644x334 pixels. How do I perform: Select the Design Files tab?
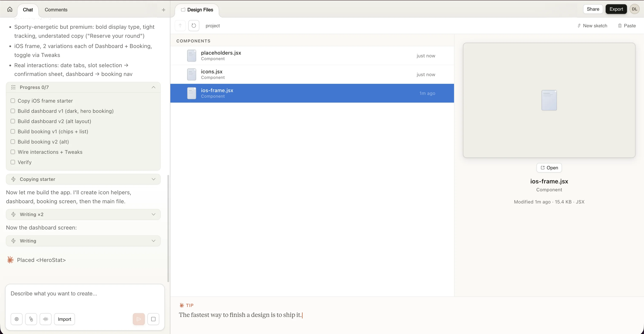(197, 10)
